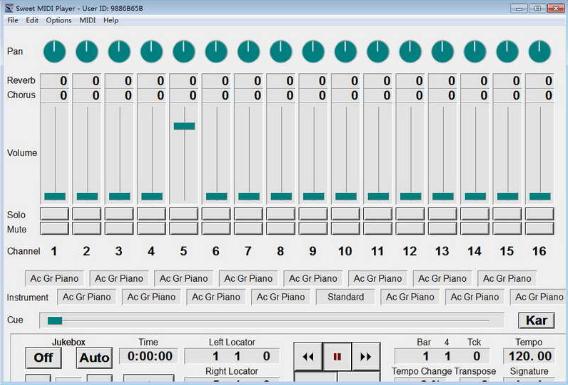Click the Pan knob for channel 10
Screen dimensions: 568x385
(346, 51)
